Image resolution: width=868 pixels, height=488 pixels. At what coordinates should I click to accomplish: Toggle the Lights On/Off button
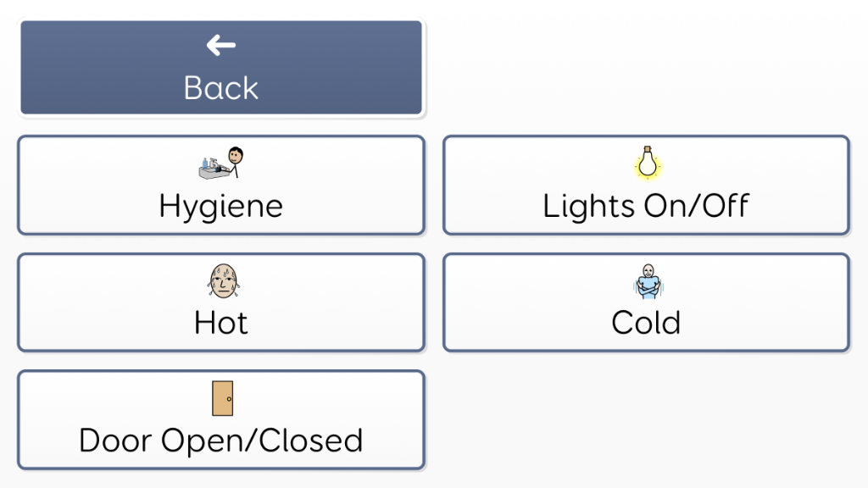[646, 186]
